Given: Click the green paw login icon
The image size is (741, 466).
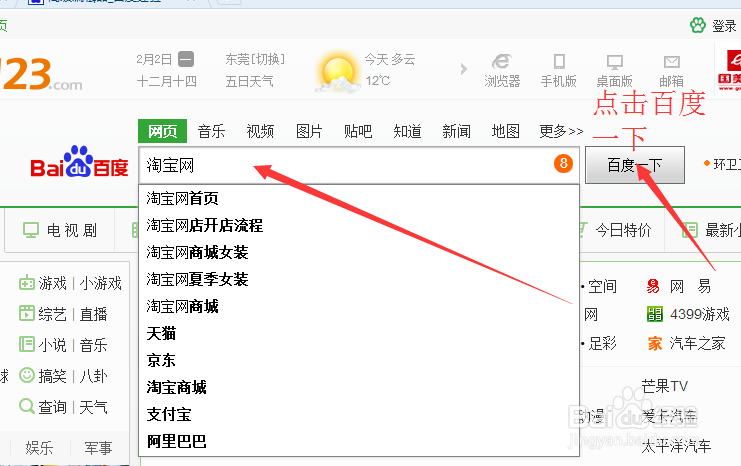Looking at the screenshot, I should click(698, 25).
